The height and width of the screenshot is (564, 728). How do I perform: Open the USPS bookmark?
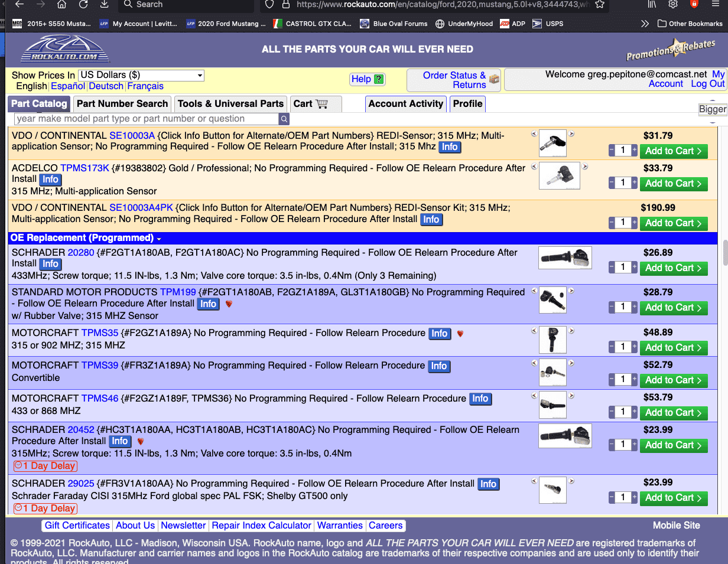coord(548,24)
